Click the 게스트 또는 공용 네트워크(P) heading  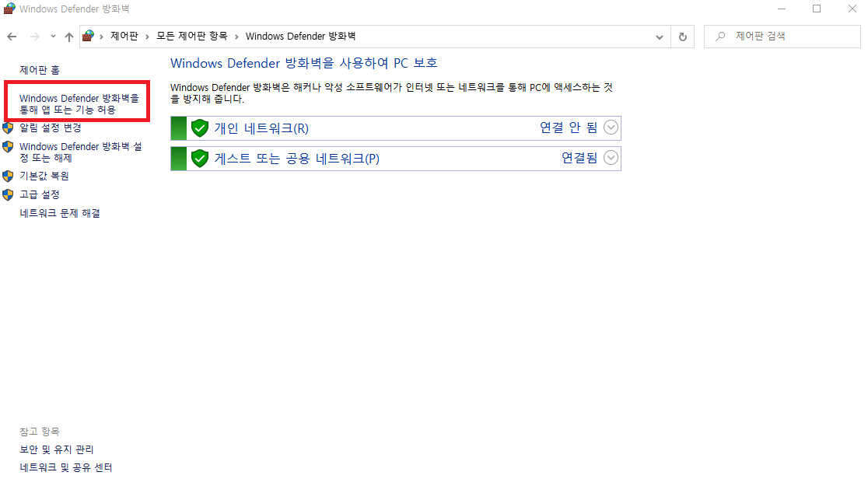tap(296, 159)
